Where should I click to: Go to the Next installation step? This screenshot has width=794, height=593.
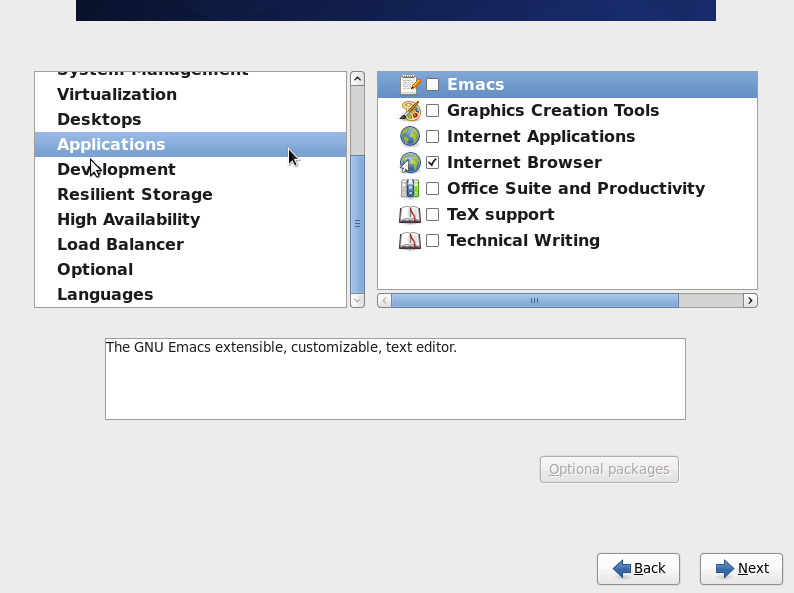pyautogui.click(x=741, y=568)
